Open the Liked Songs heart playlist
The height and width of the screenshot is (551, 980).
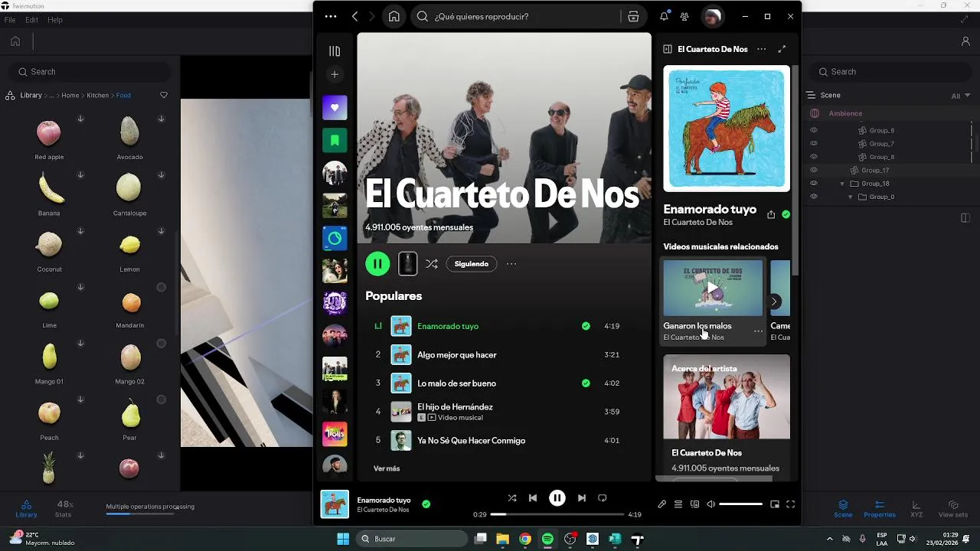point(335,108)
